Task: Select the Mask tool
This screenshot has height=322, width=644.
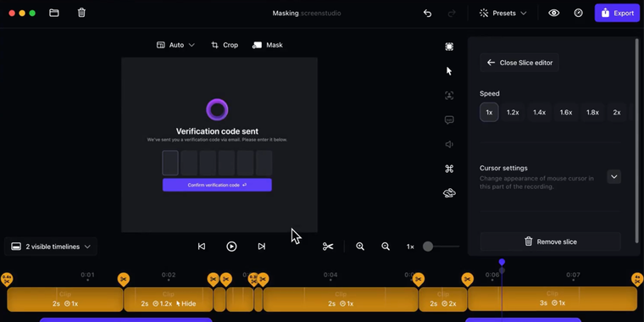Action: (268, 45)
